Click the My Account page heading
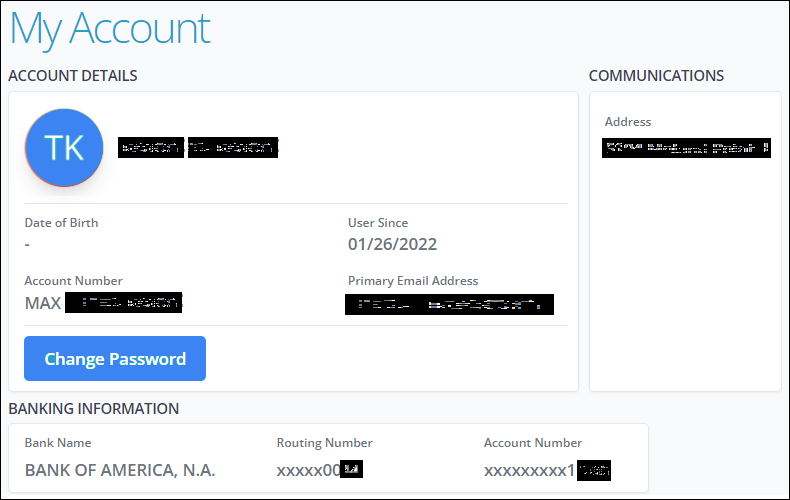 click(x=110, y=29)
